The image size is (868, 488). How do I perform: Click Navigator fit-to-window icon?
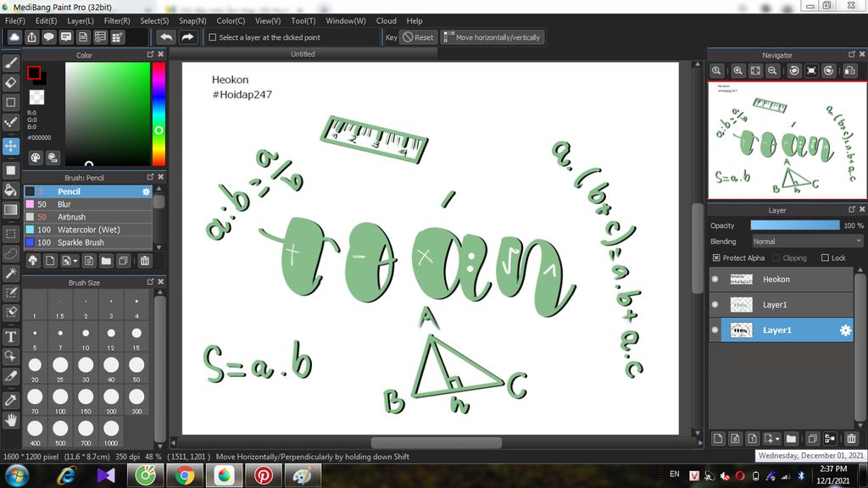click(755, 71)
